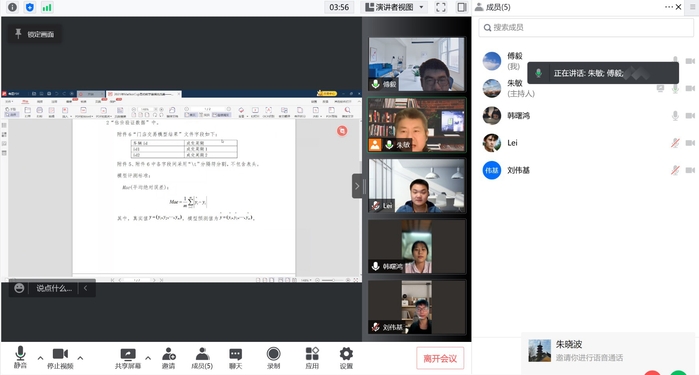Open the Members (5) panel button
The height and width of the screenshot is (375, 699).
coord(202,358)
